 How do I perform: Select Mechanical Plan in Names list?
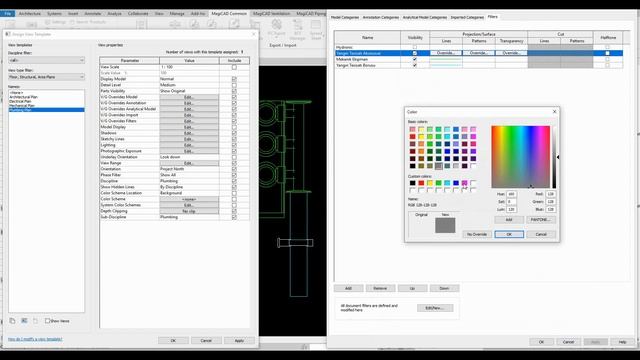point(22,106)
